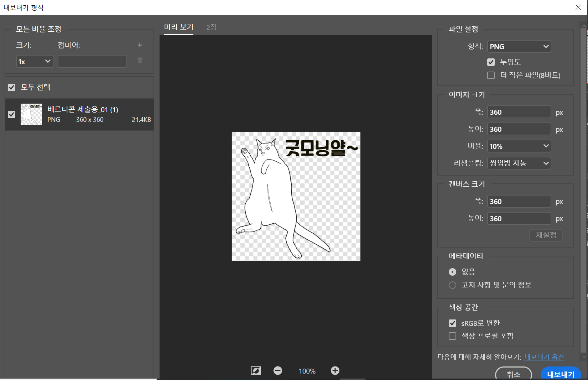Open the 리샘플링 resampling dropdown
Viewport: 588px width, 380px height.
point(519,163)
